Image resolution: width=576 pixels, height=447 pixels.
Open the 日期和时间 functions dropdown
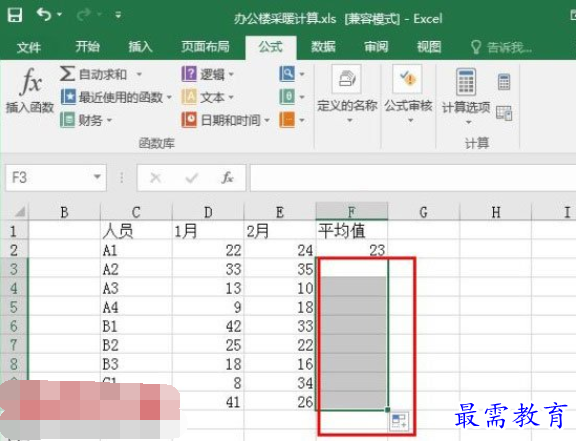click(x=226, y=120)
